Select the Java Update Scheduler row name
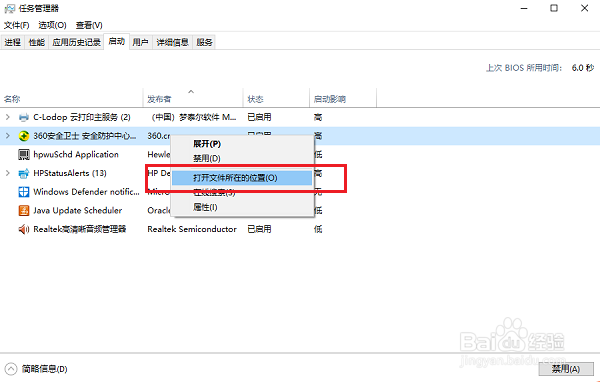Screen dimensions: 600x382 pyautogui.click(x=78, y=211)
